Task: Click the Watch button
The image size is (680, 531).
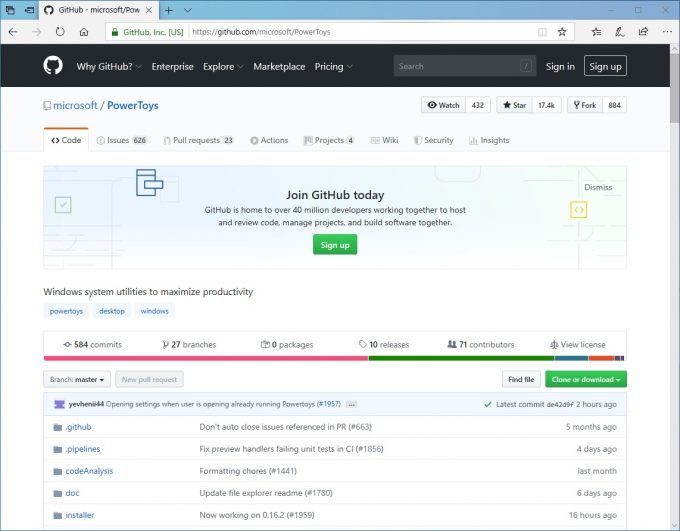Action: click(x=443, y=105)
